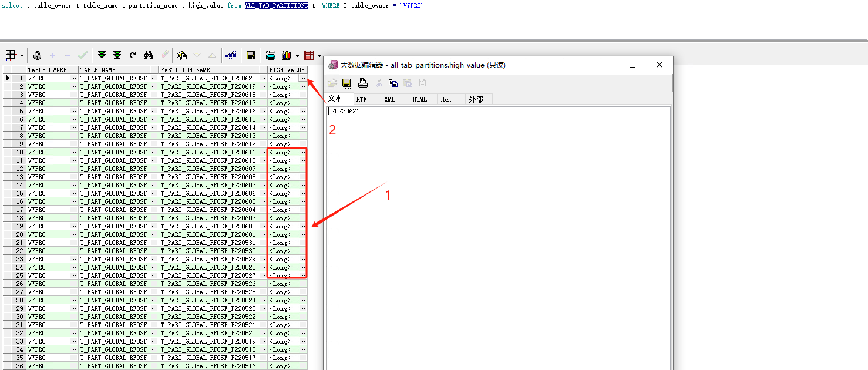Copy text using the copy icon in the editor window
The width and height of the screenshot is (868, 370).
(392, 83)
